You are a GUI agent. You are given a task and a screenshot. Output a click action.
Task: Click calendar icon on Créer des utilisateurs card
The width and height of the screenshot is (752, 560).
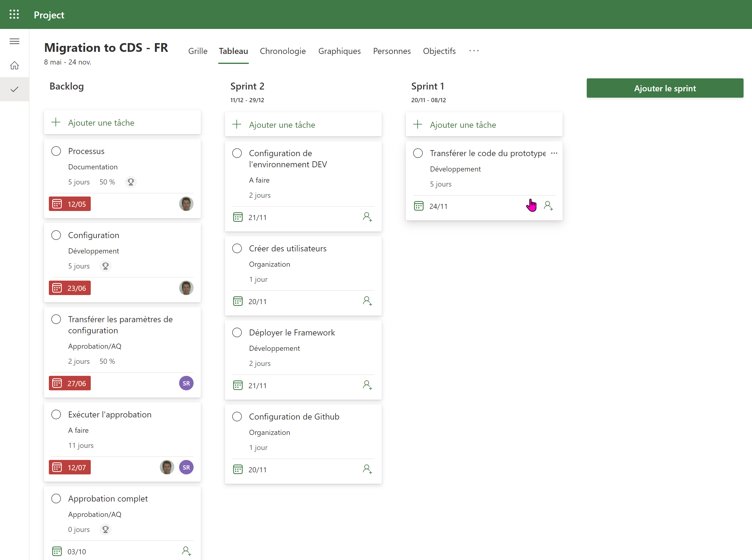(238, 301)
